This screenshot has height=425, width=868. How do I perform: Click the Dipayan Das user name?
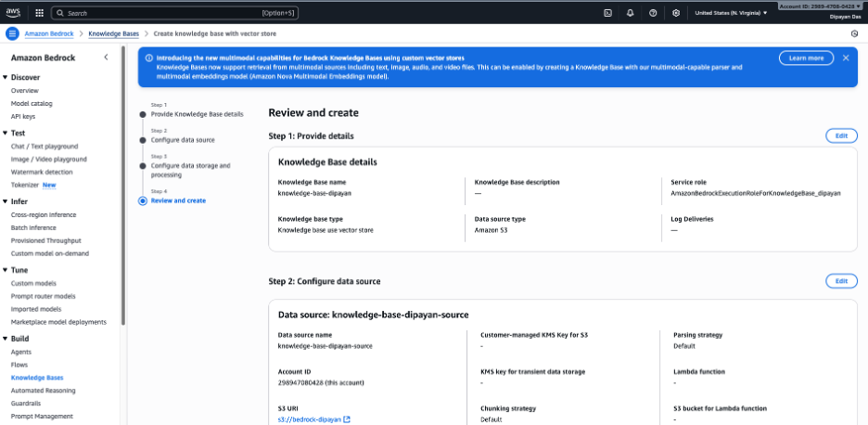click(x=845, y=17)
